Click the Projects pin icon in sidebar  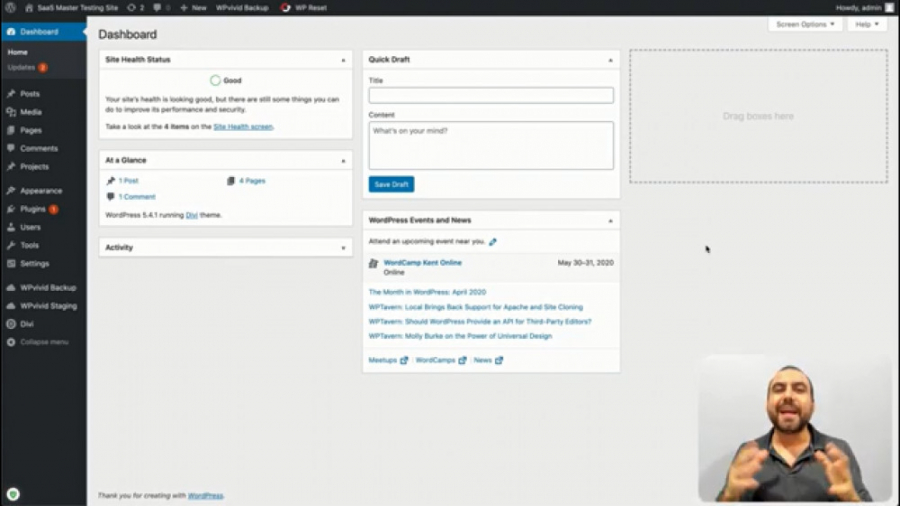pos(11,166)
